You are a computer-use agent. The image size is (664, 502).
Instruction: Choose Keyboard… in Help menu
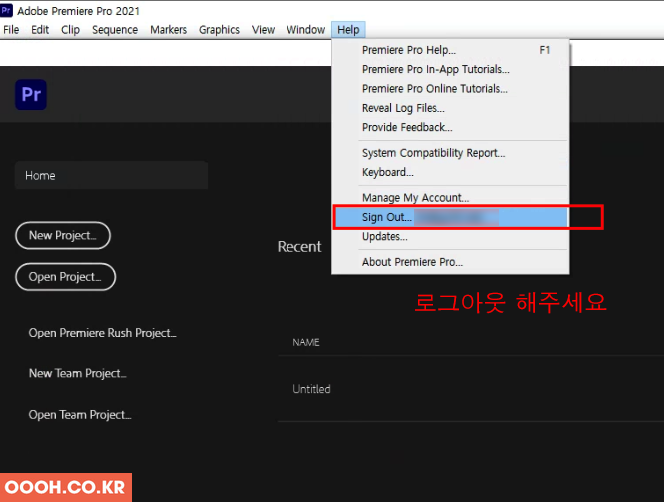click(x=450, y=172)
